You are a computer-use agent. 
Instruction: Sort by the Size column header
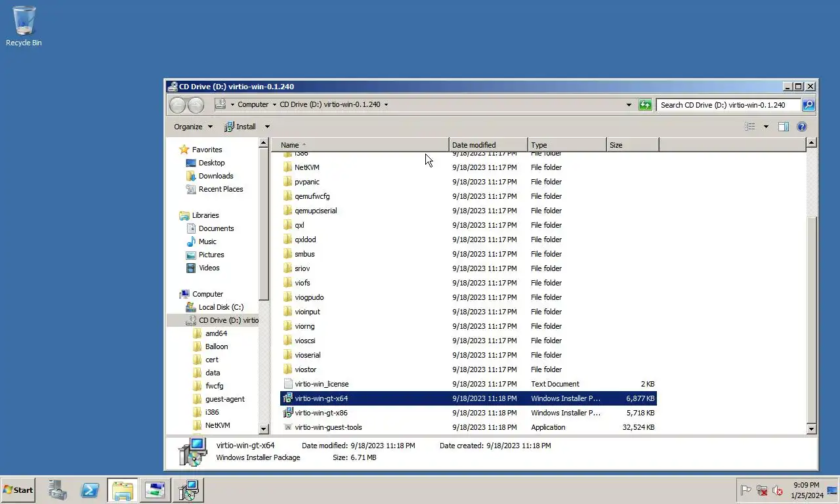[633, 145]
